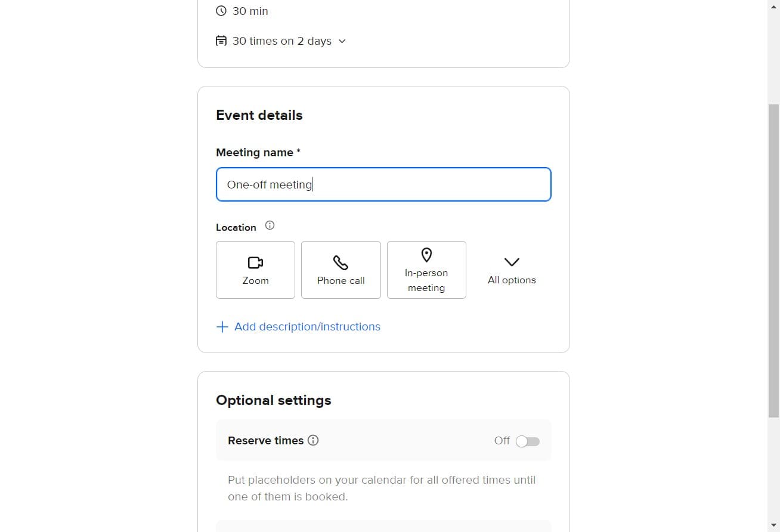Open the All options chevron
Viewport: 780px width, 532px height.
511,262
